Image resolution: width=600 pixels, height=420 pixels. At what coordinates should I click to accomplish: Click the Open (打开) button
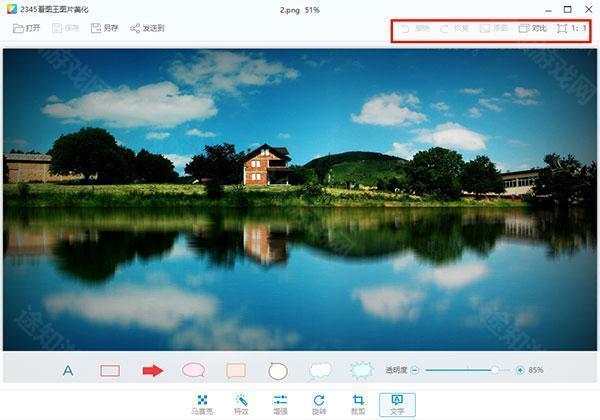[27, 28]
